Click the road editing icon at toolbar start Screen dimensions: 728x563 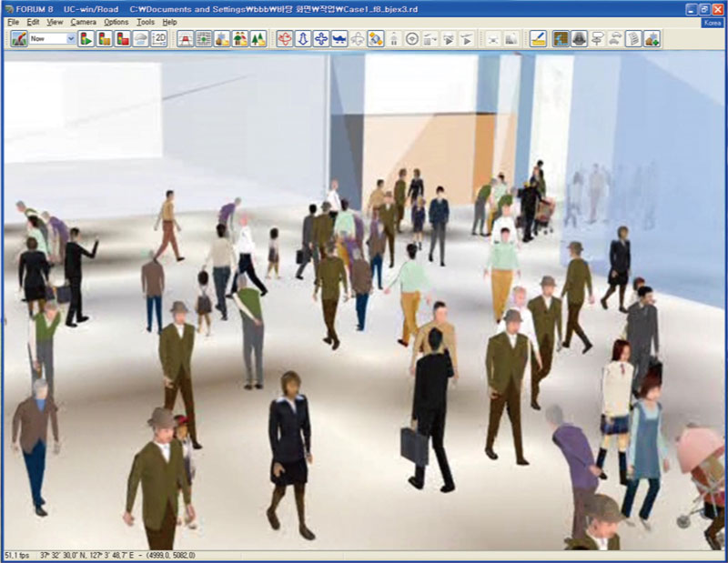click(x=18, y=39)
